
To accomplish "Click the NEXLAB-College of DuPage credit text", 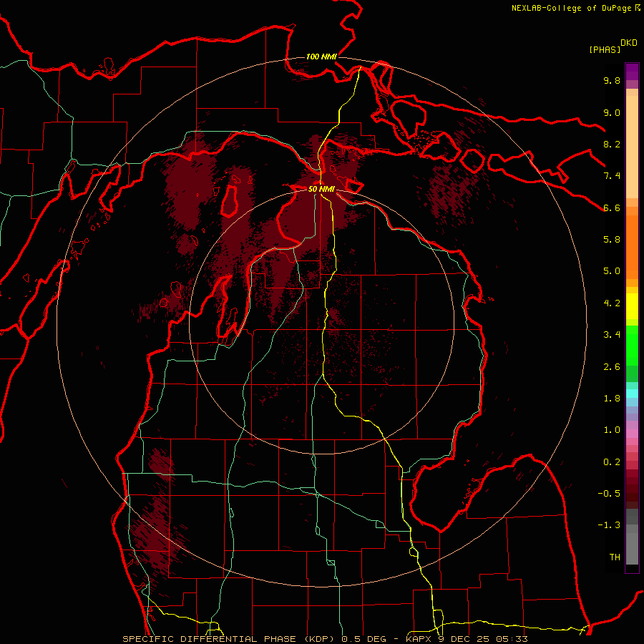I will pos(572,8).
